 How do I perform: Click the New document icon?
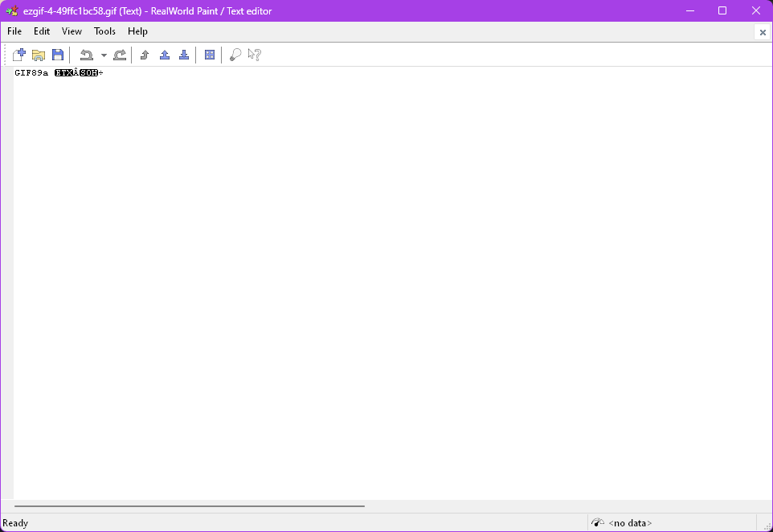pyautogui.click(x=19, y=55)
